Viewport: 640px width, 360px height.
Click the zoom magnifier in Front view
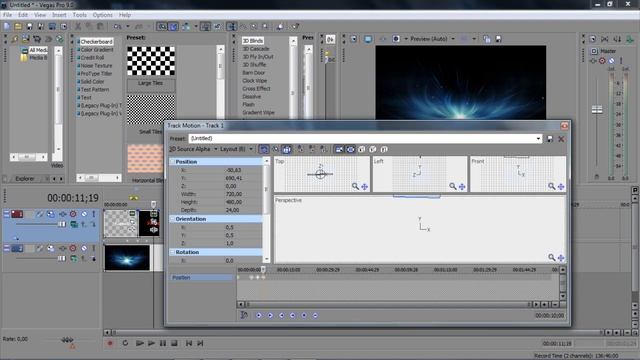coord(551,187)
